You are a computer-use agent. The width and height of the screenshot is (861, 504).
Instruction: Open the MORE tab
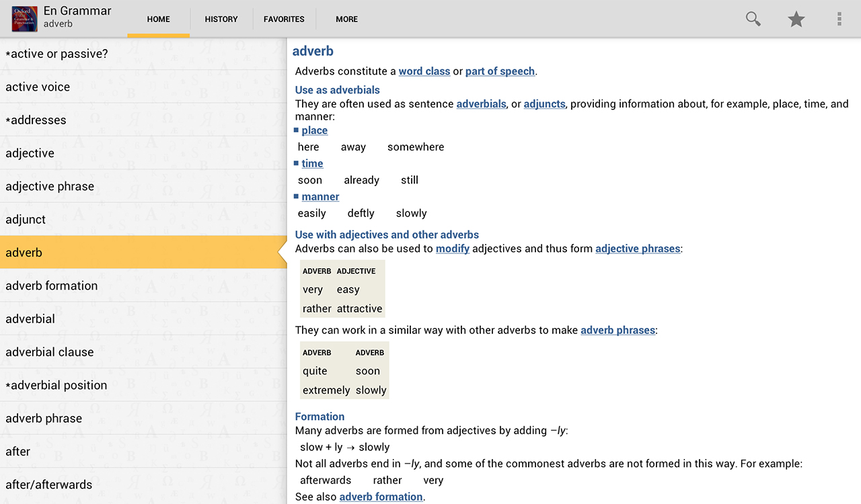[x=346, y=19]
